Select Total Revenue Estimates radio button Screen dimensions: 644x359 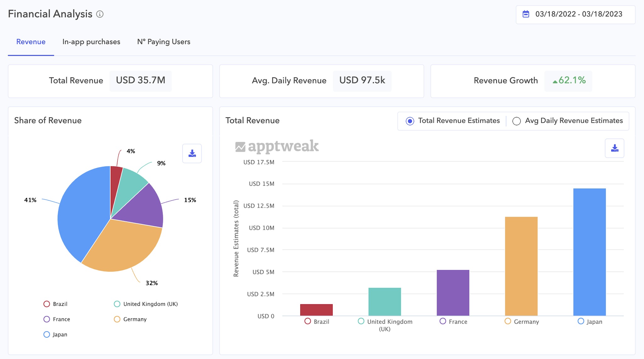click(x=410, y=121)
